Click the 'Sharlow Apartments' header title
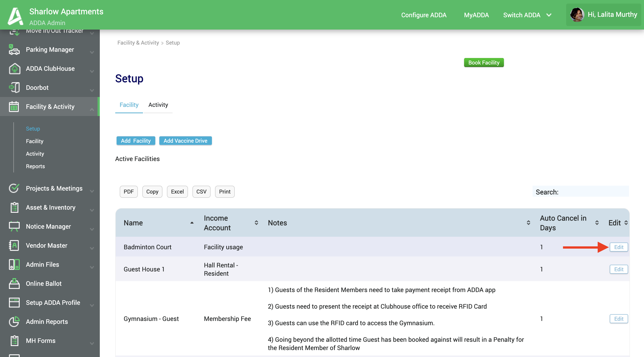 (x=66, y=11)
